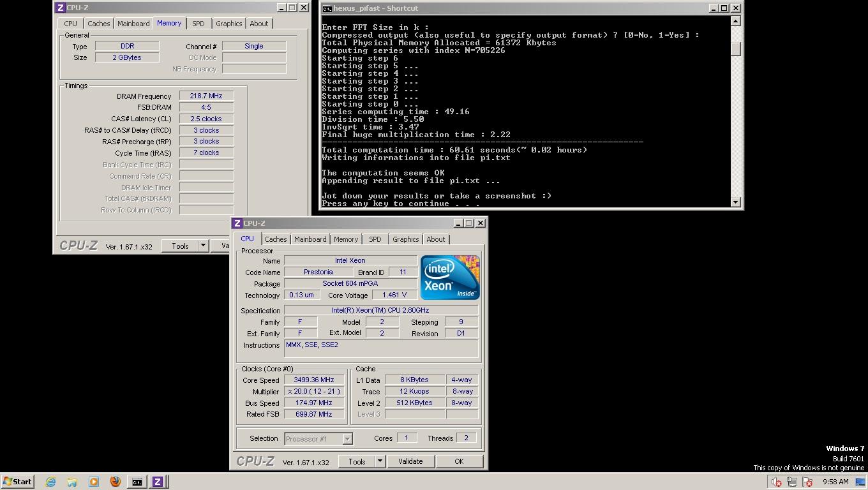Open SPD tab in front CPU-Z window
The width and height of the screenshot is (868, 490).
point(375,239)
